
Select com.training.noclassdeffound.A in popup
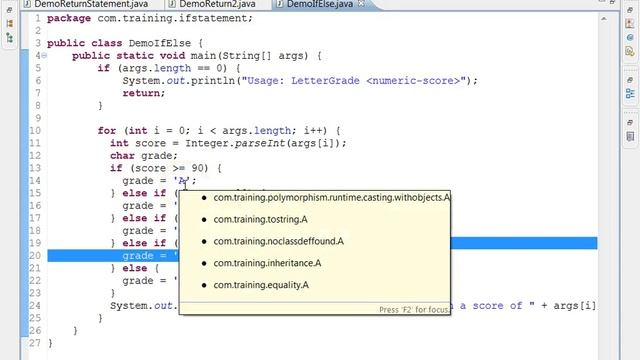click(278, 241)
